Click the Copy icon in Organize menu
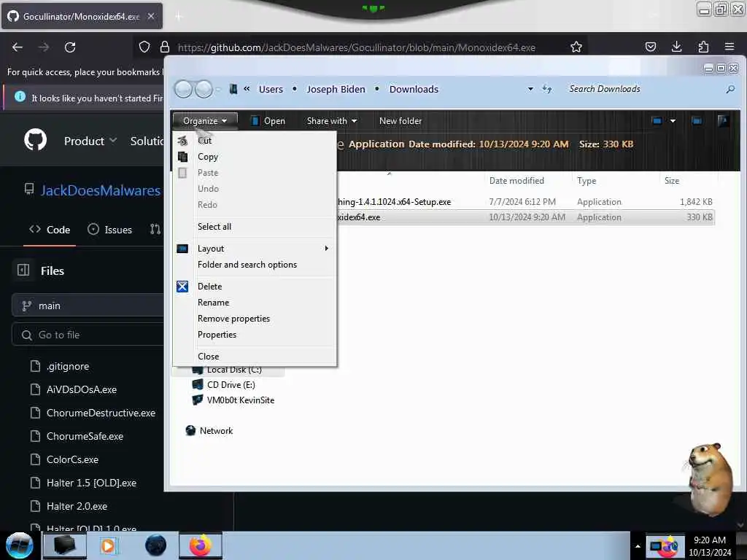747x560 pixels. (182, 157)
